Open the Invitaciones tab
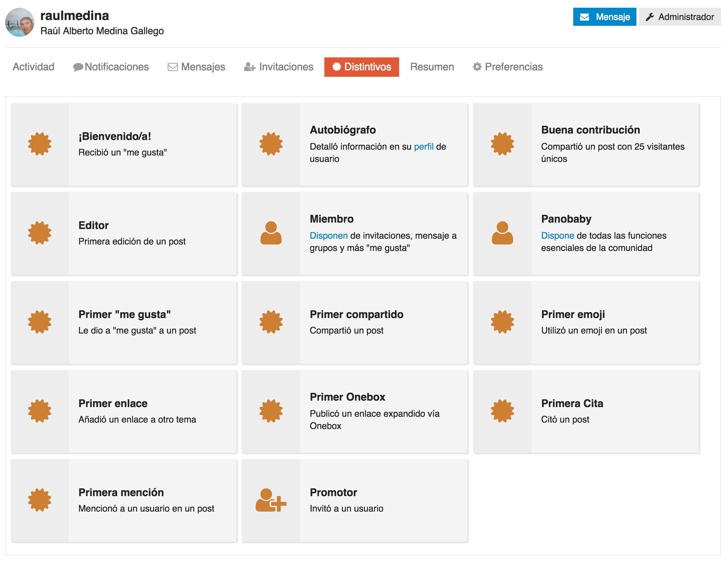 pos(279,67)
